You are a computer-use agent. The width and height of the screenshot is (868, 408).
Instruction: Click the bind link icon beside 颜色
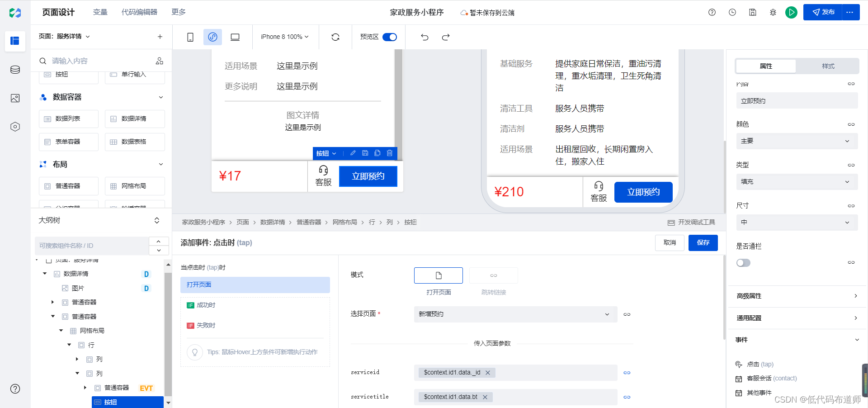851,124
